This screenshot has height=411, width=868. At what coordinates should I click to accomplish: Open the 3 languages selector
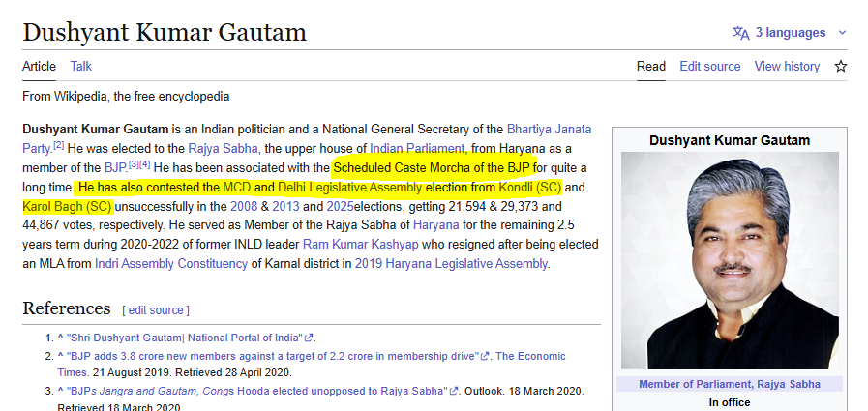coord(790,33)
